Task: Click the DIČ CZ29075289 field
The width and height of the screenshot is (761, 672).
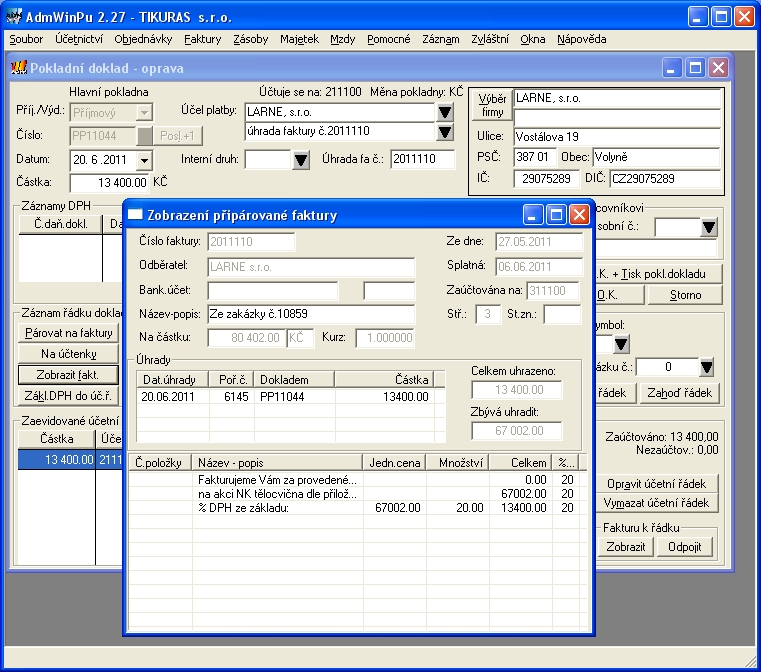Action: point(665,178)
